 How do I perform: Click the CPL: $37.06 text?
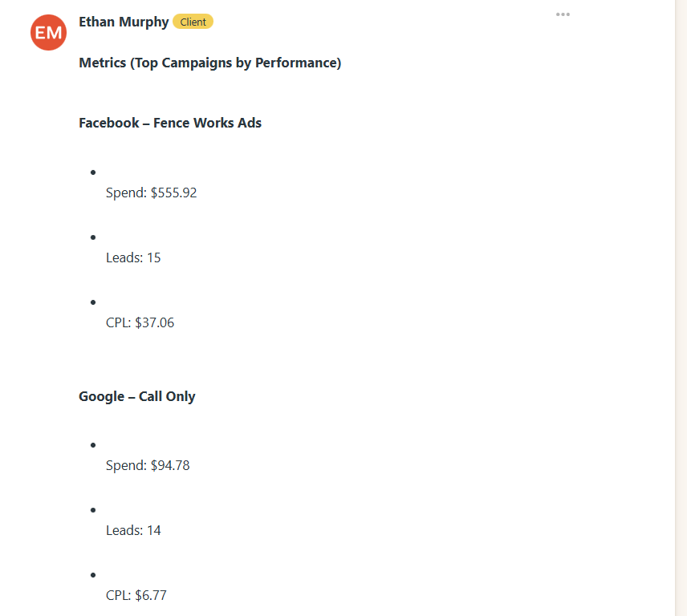pyautogui.click(x=140, y=322)
